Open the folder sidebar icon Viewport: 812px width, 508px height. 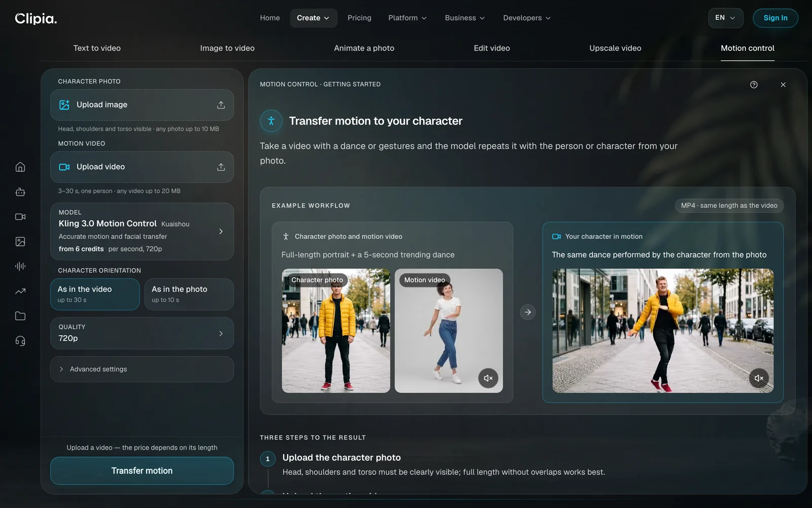(20, 316)
